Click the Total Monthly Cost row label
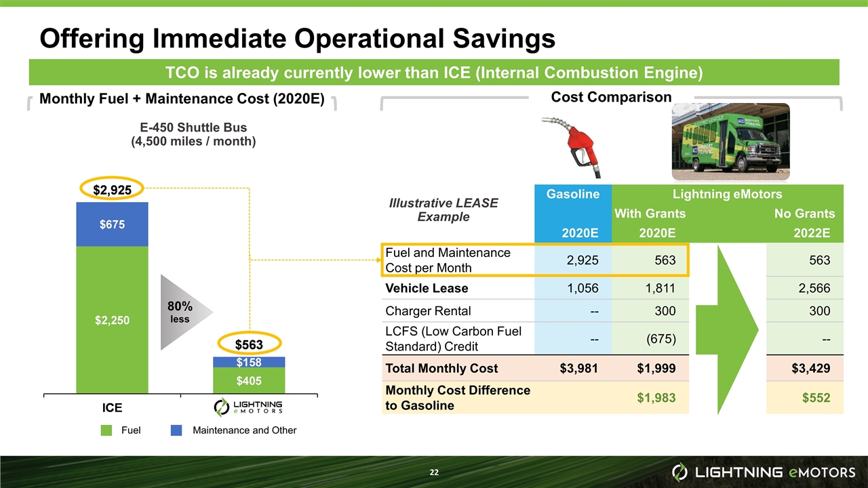868x488 pixels. pos(441,368)
